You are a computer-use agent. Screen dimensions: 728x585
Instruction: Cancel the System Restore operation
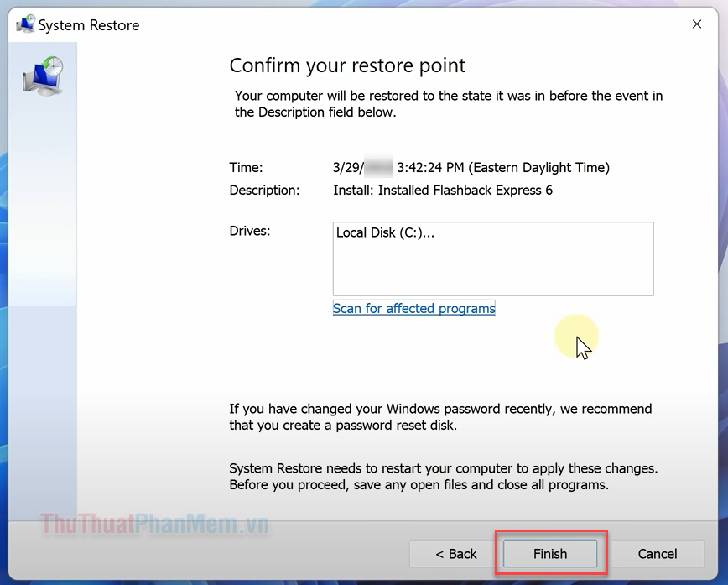(x=658, y=554)
